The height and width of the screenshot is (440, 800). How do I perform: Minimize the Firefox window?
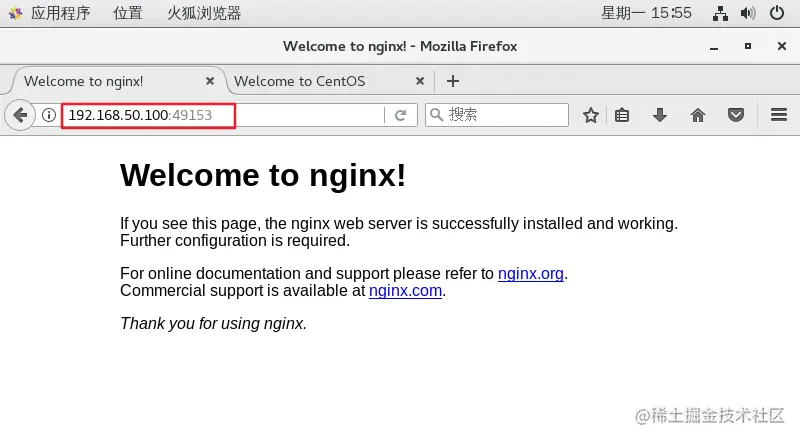pyautogui.click(x=714, y=47)
